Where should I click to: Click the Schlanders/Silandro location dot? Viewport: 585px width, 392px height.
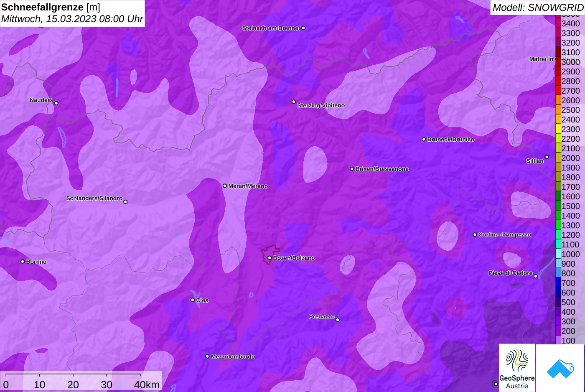coord(125,202)
